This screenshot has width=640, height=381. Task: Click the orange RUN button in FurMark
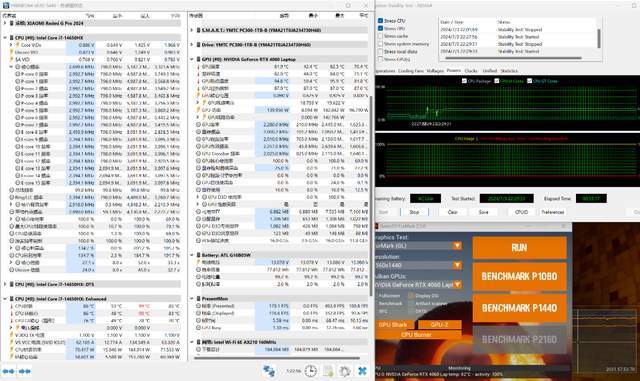(x=520, y=247)
